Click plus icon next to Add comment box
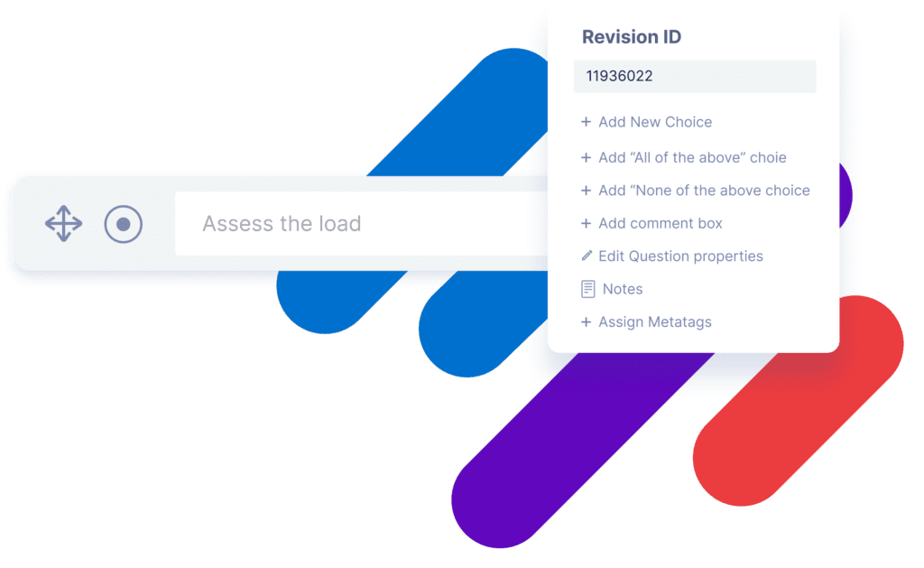Image resolution: width=924 pixels, height=568 pixels. tap(586, 223)
